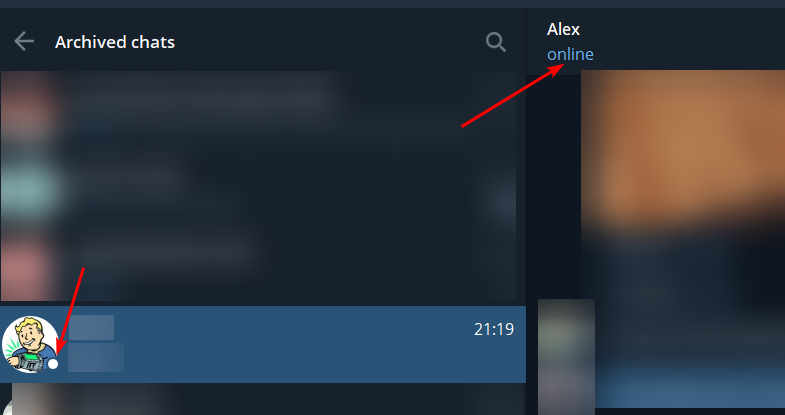Open the chat with the blurred teal avatar
Screen dimensions: 785x415
pyautogui.click(x=30, y=190)
